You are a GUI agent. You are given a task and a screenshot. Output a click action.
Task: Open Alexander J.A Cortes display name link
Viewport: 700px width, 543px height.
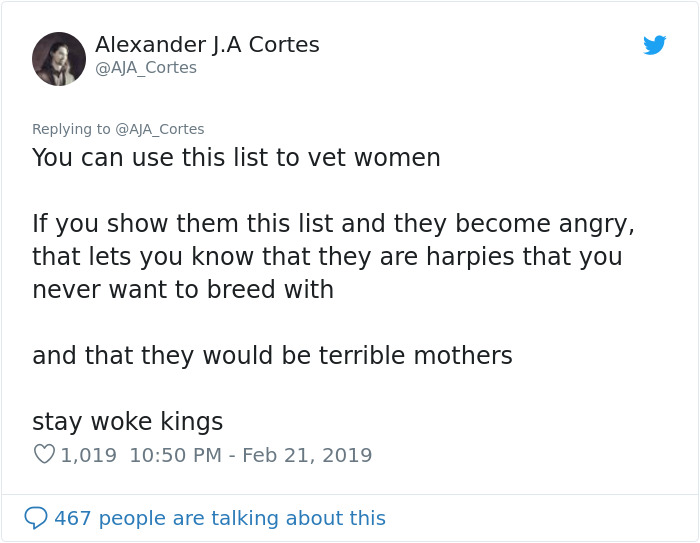pos(207,45)
